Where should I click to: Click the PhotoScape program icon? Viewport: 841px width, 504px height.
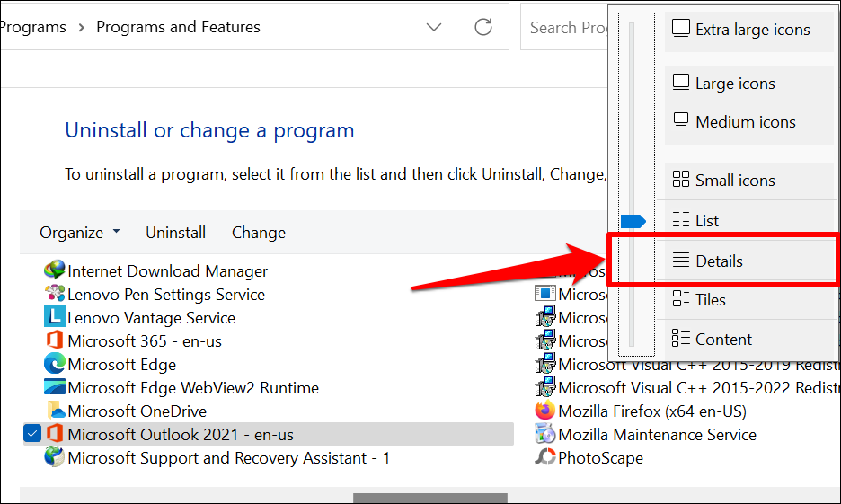(x=544, y=457)
